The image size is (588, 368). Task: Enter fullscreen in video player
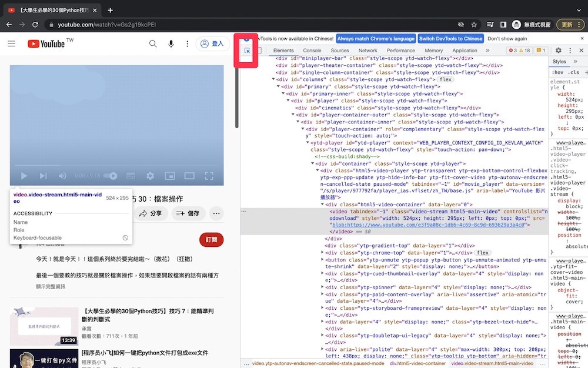(x=209, y=176)
